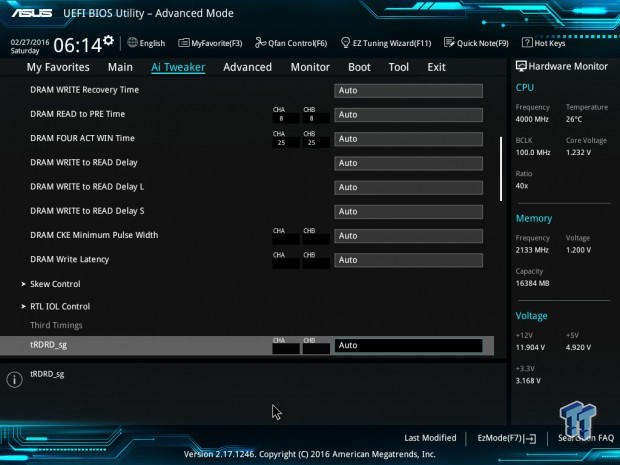The width and height of the screenshot is (620, 465).
Task: Edit DRAM WRITE Recovery Time Auto field
Action: (x=408, y=91)
